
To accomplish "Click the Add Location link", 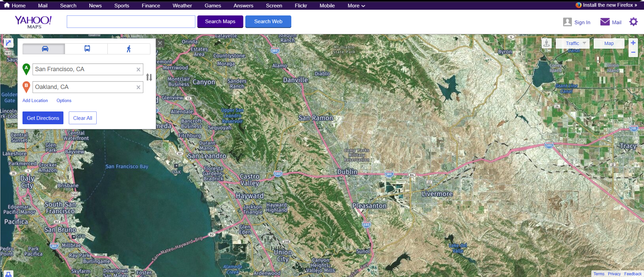I will [x=35, y=100].
